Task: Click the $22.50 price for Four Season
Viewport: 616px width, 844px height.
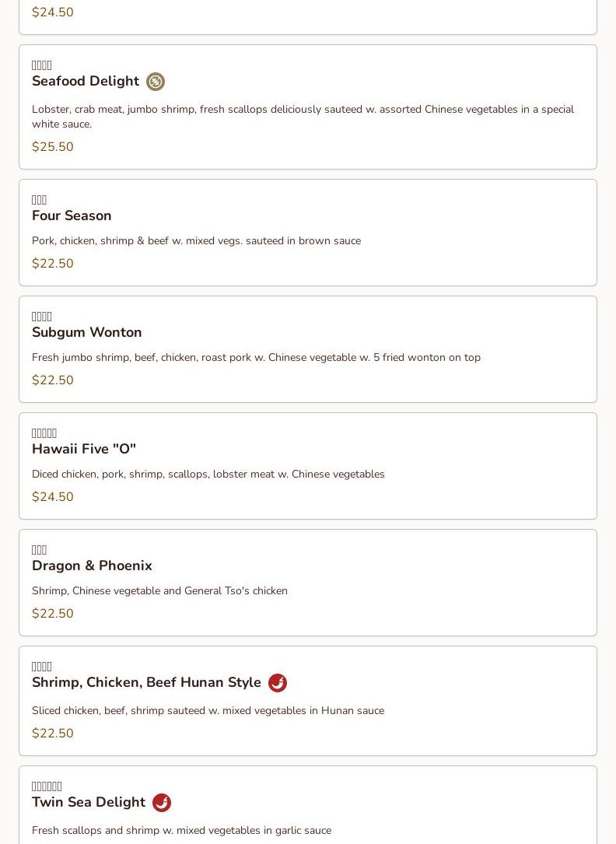Action: tap(53, 264)
